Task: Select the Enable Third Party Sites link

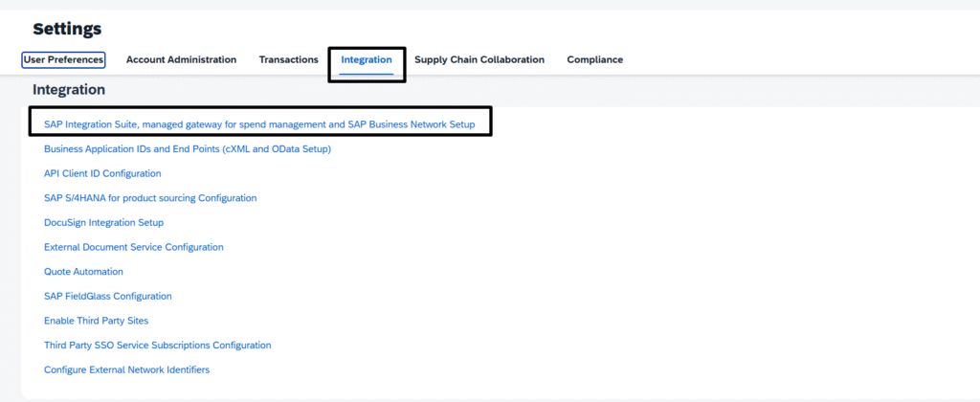Action: coord(96,321)
